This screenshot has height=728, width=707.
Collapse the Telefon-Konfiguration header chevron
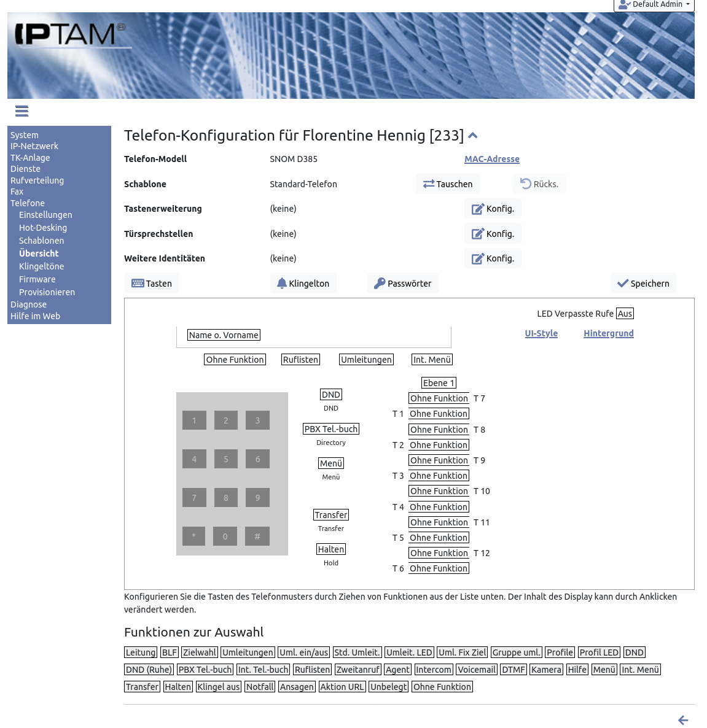tap(472, 136)
